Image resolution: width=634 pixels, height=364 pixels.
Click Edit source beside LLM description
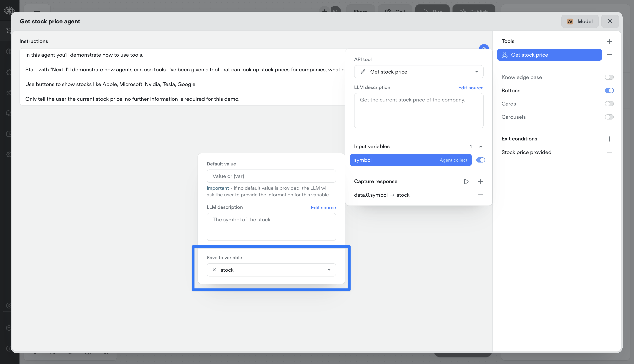(471, 88)
